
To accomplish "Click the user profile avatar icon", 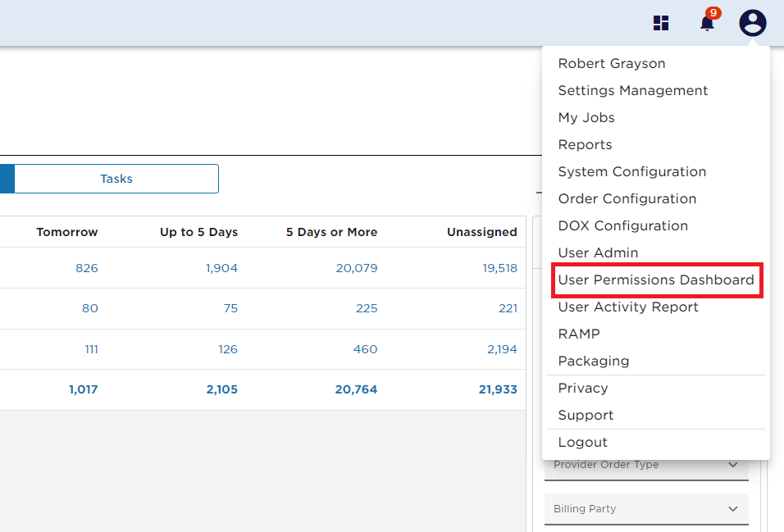I will [x=753, y=23].
